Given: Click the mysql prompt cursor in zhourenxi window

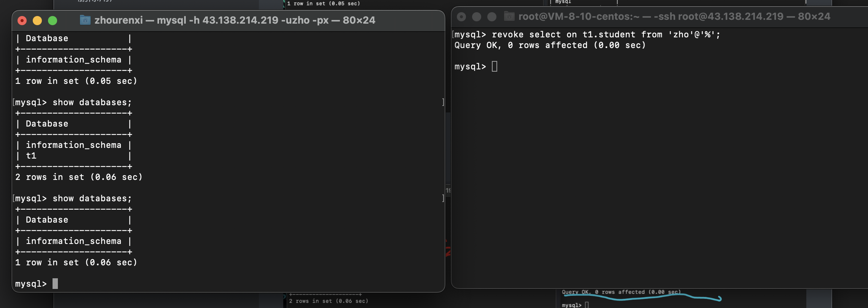Looking at the screenshot, I should coord(55,284).
